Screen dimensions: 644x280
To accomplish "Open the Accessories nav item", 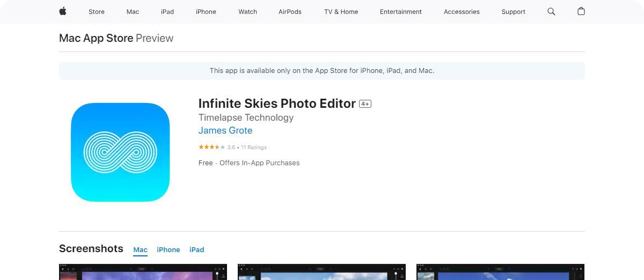I will pyautogui.click(x=462, y=12).
